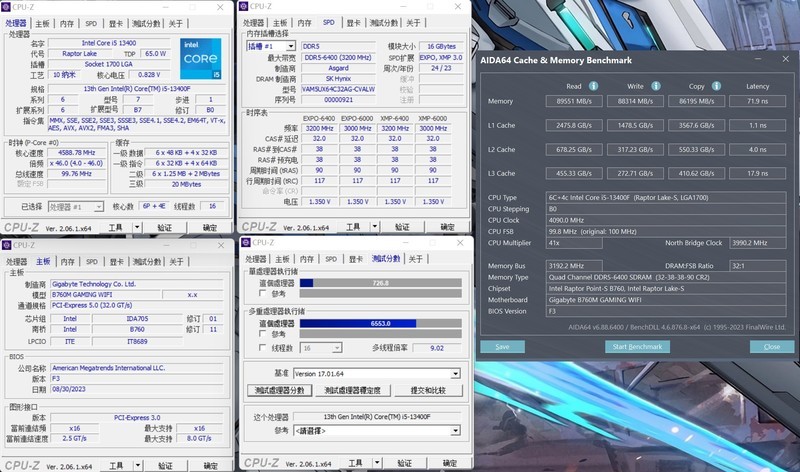Click 工具 button in 主板 window
Image resolution: width=800 pixels, height=472 pixels.
(x=116, y=465)
